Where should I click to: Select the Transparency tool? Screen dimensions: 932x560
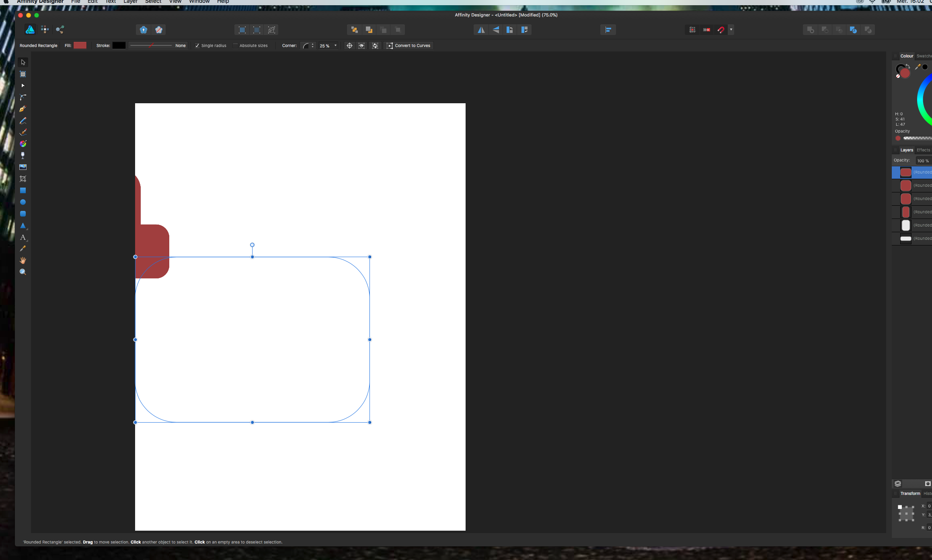click(23, 155)
